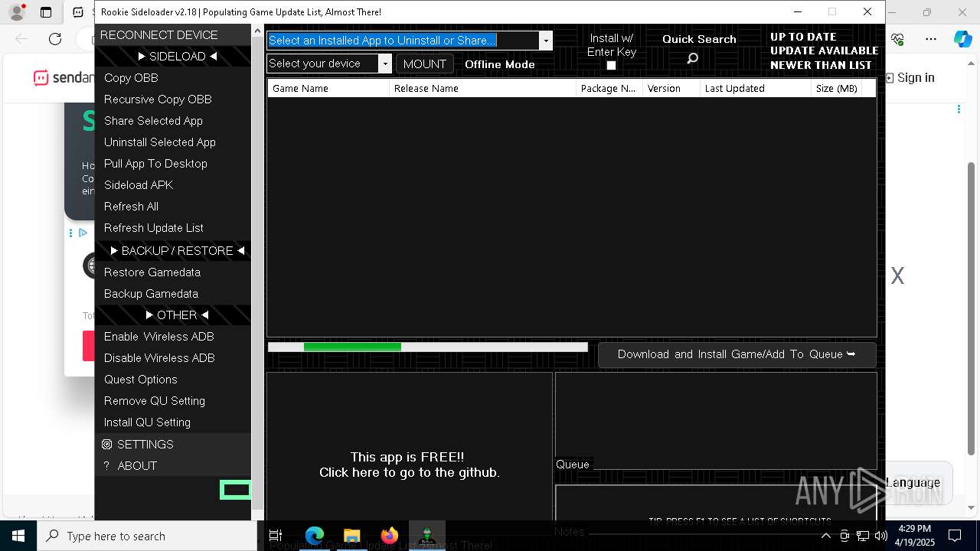Open network icon in system tray
980x551 pixels.
coord(863,536)
